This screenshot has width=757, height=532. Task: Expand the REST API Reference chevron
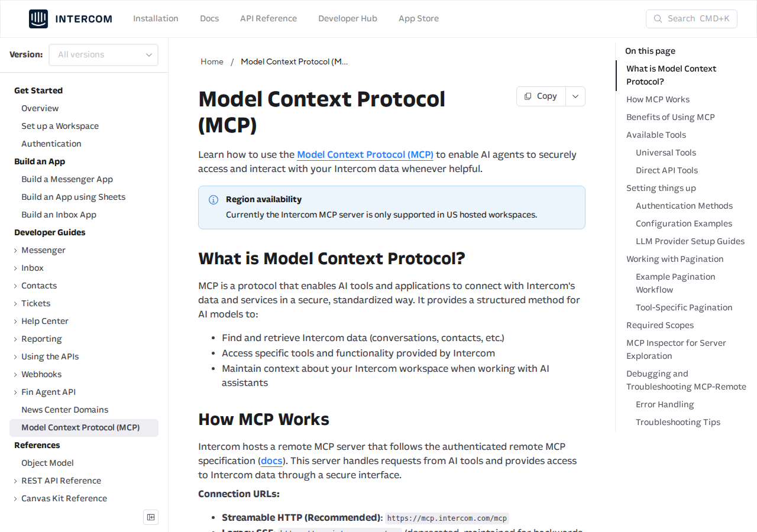15,481
